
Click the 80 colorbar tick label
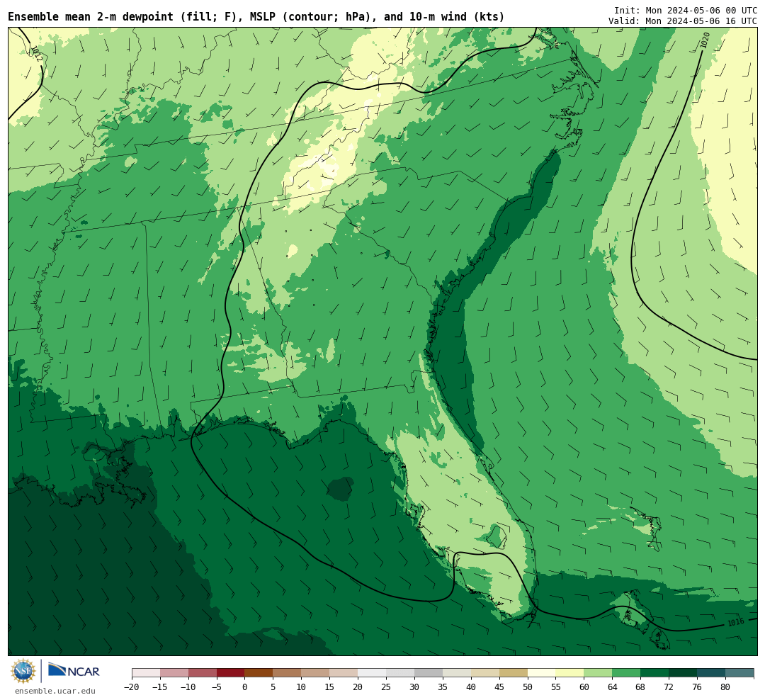coord(725,687)
